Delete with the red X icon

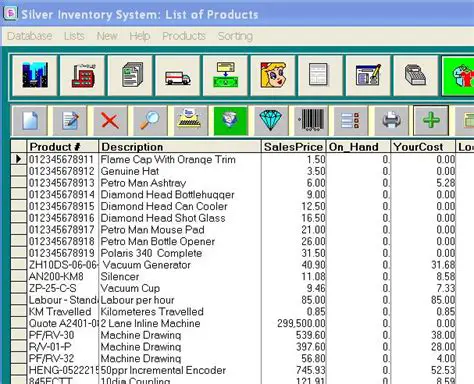click(x=110, y=121)
